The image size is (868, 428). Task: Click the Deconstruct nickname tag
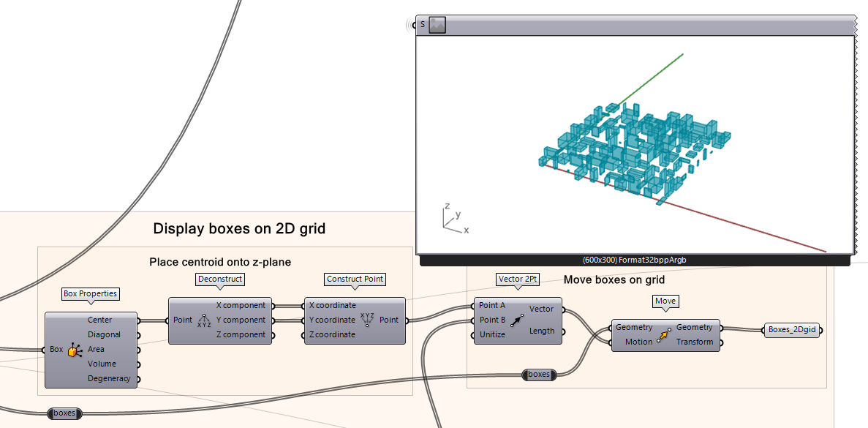tap(220, 279)
